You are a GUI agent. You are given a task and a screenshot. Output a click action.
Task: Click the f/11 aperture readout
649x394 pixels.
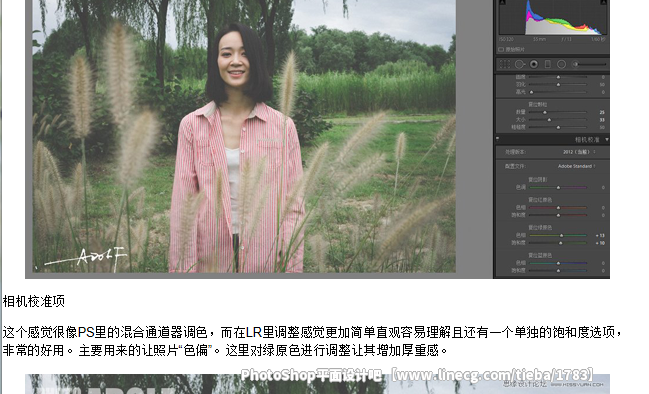click(566, 39)
